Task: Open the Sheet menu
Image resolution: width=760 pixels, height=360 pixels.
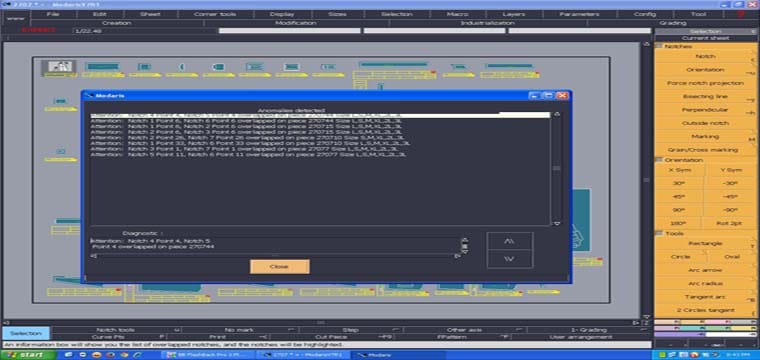Action: tap(150, 14)
